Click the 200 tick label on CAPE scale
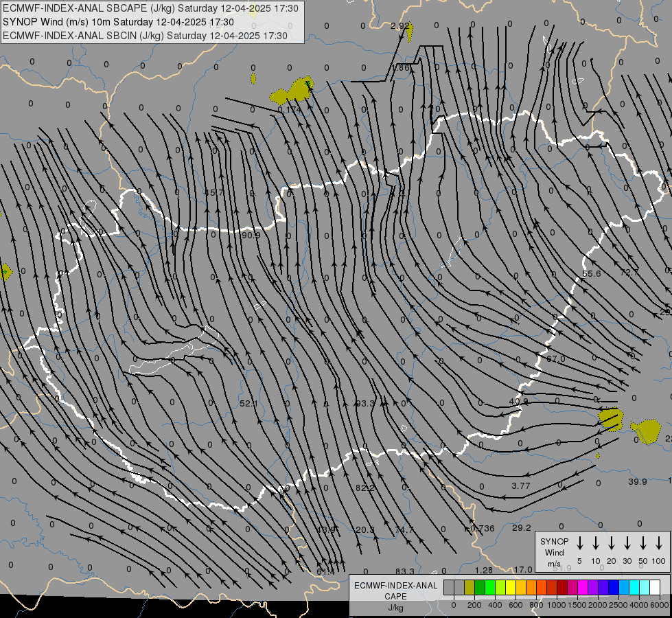Image resolution: width=672 pixels, height=618 pixels. click(474, 605)
